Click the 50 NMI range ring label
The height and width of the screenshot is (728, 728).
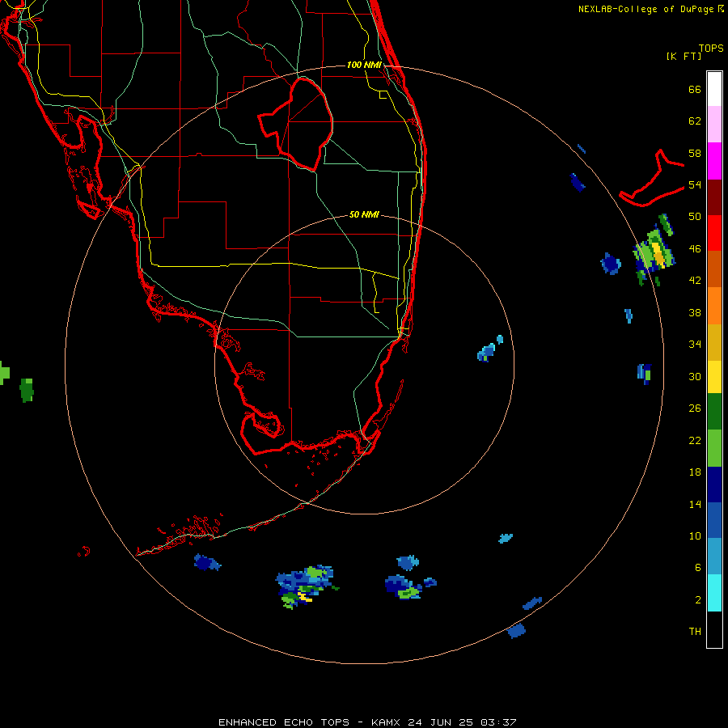[x=364, y=214]
